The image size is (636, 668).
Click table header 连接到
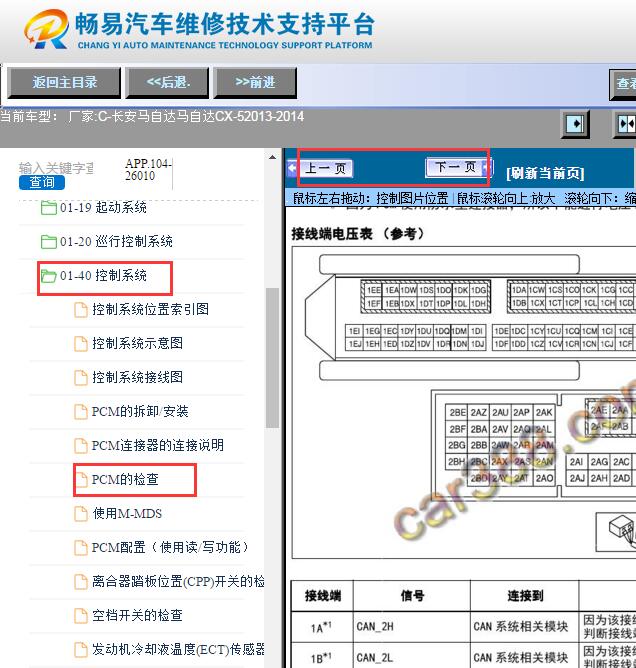coord(525,596)
